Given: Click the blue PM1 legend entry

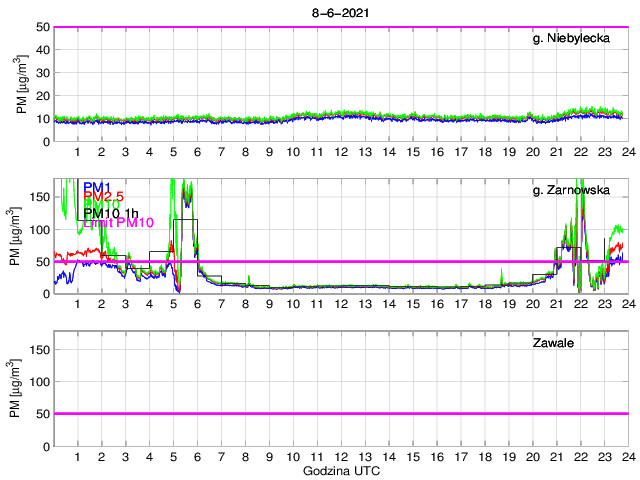Looking at the screenshot, I should pyautogui.click(x=97, y=187).
